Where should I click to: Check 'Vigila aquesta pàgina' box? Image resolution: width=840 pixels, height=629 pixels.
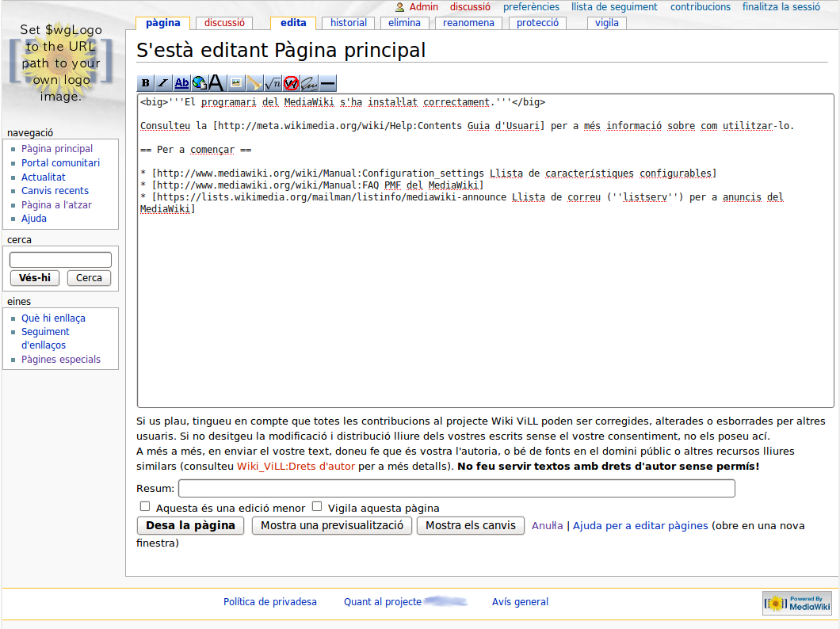pos(317,506)
